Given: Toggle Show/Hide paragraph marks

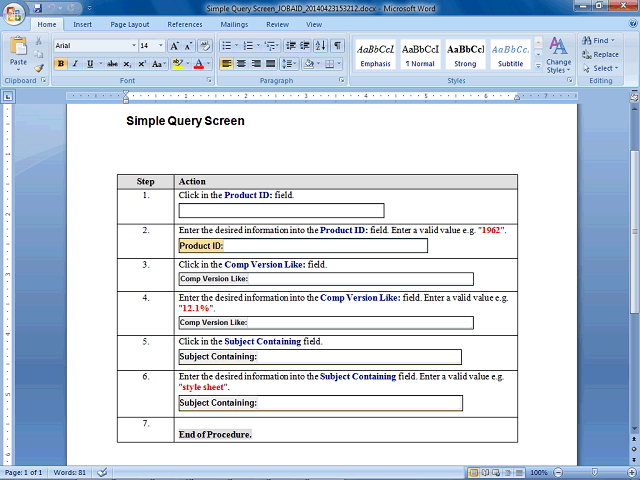Looking at the screenshot, I should coord(337,45).
